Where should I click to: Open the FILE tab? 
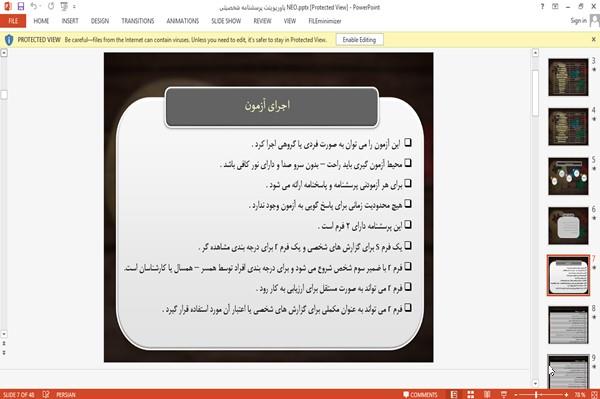click(13, 21)
